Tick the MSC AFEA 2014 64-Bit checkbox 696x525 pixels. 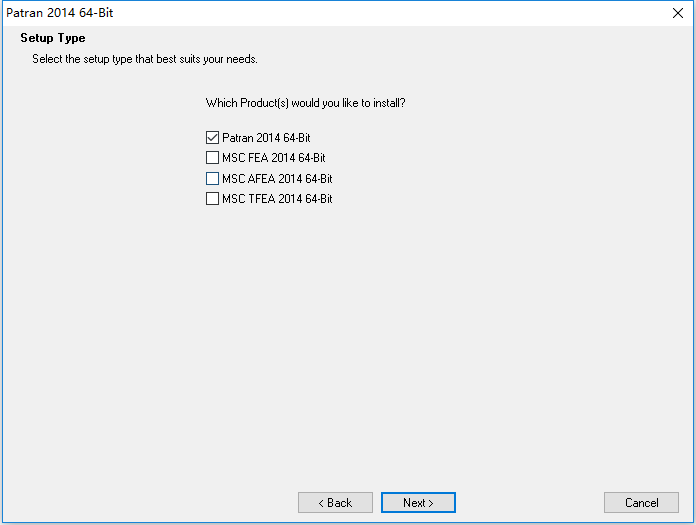click(212, 178)
